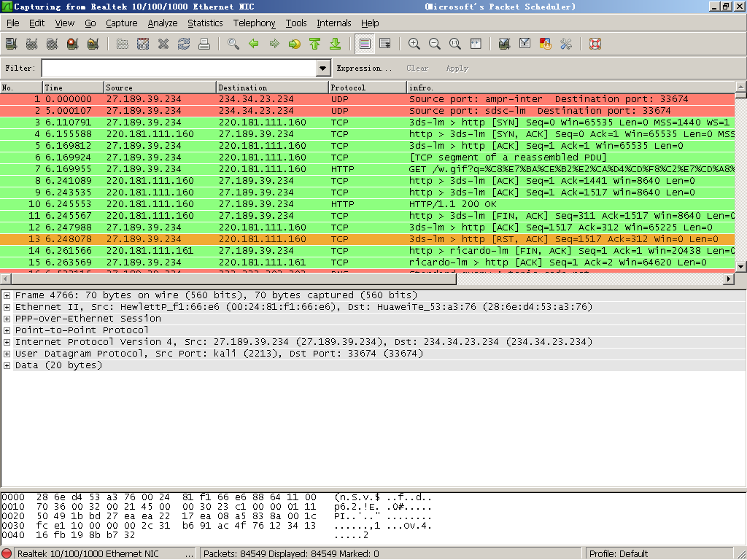Expand the PPP-over-Ethernet Session node
Screen dimensions: 747x560
click(7, 319)
